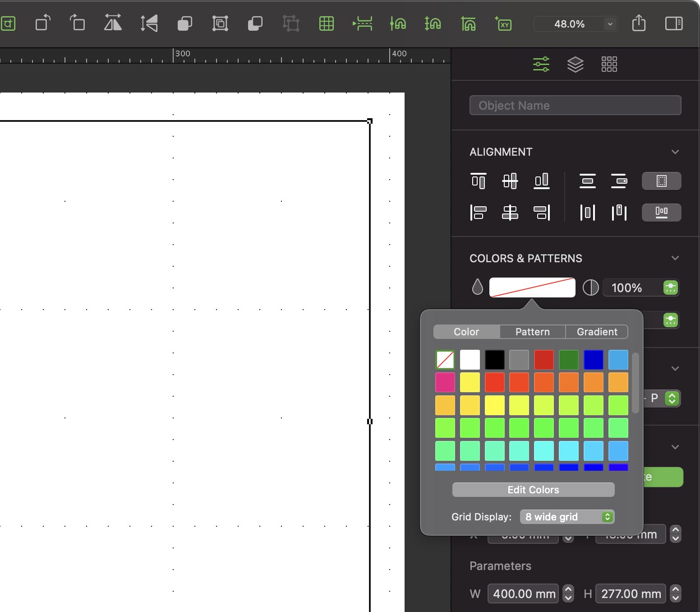
Task: Click the share/export icon
Action: point(639,23)
